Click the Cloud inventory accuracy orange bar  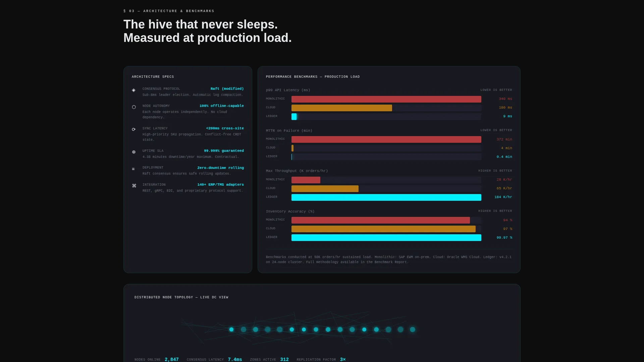tap(383, 229)
